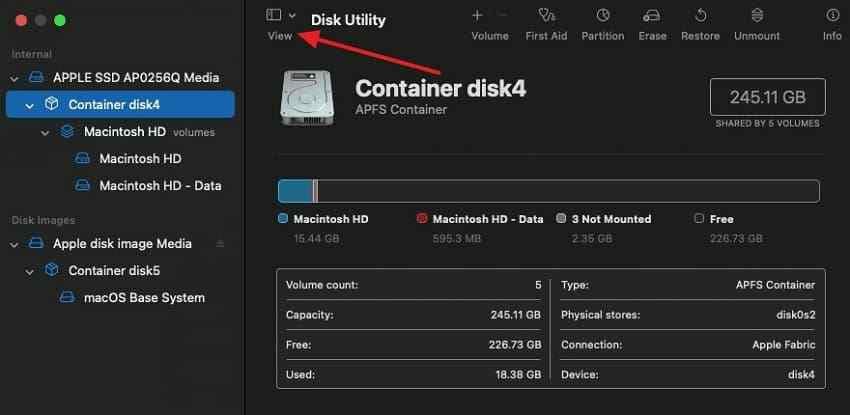Click the APFS Container subtitle
Viewport: 850px width, 415px height.
[x=401, y=109]
